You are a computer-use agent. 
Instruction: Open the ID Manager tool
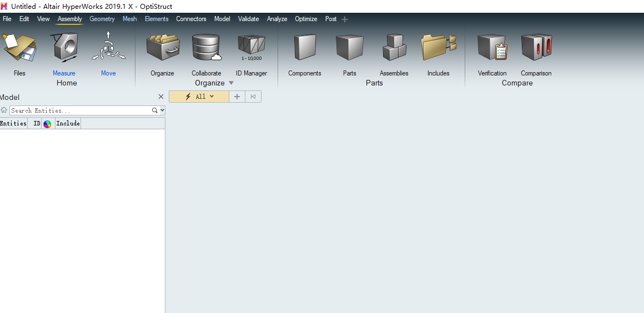tap(251, 48)
